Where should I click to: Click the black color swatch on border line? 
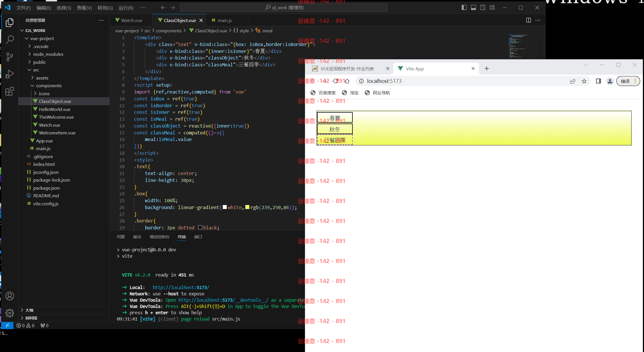click(x=200, y=227)
